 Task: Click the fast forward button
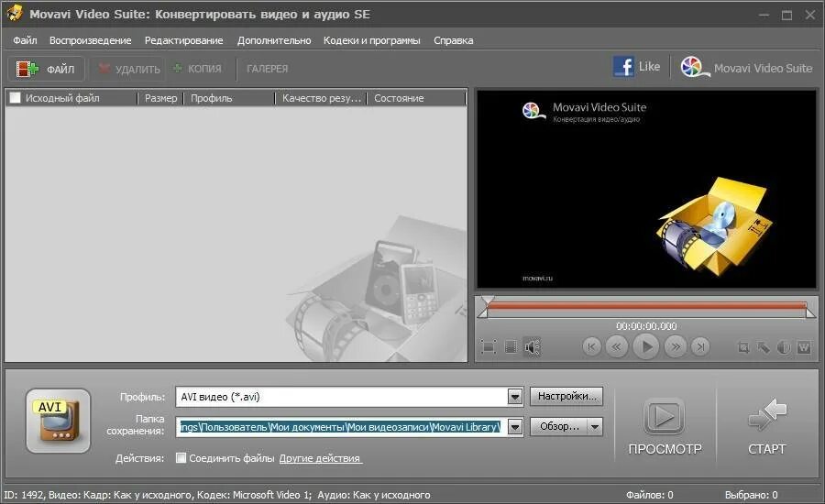(676, 346)
